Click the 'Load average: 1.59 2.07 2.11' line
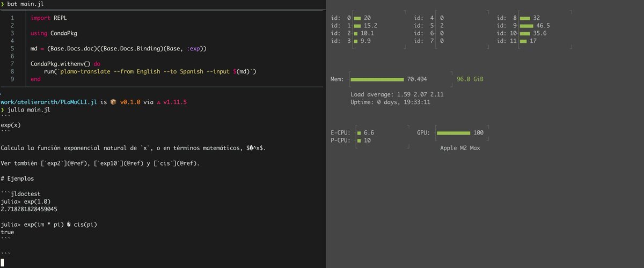 (x=397, y=94)
